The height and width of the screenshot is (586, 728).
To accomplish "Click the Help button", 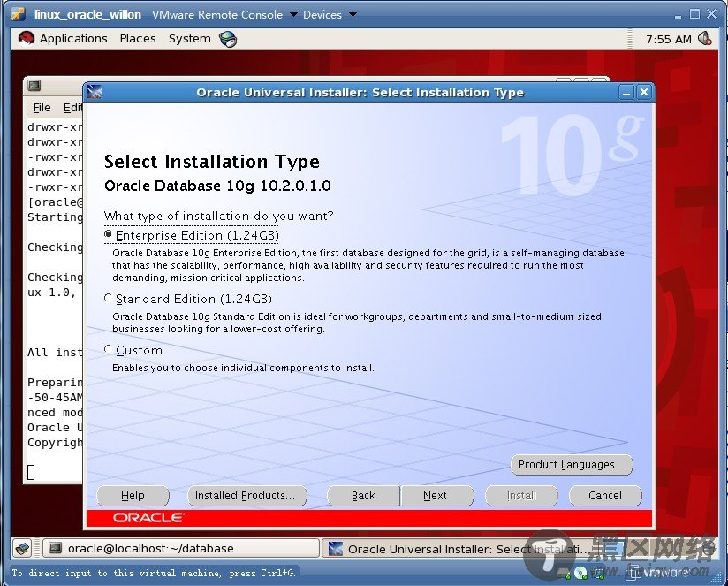I will click(x=133, y=496).
